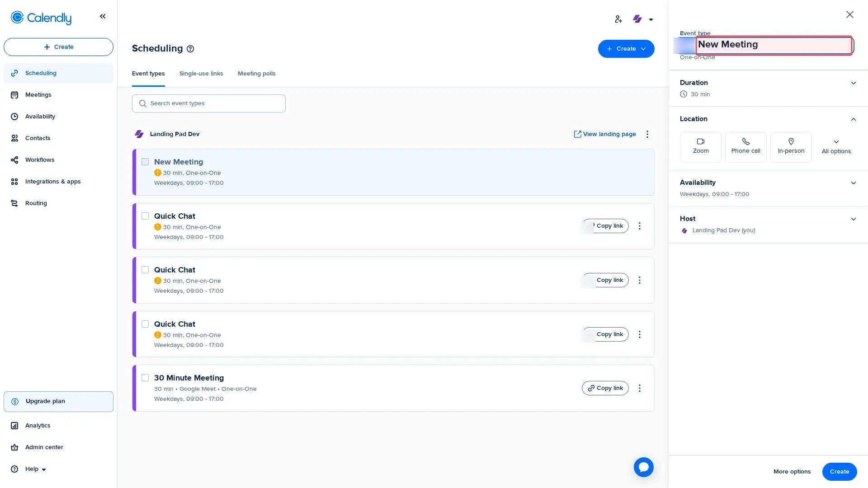Open the Scheduling sidebar icon
868x488 pixels.
pos(41,73)
